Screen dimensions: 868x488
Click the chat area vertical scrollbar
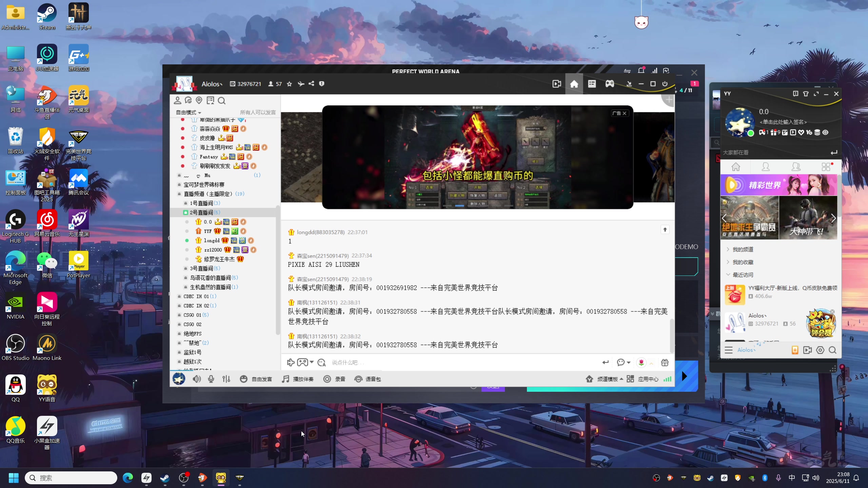click(x=672, y=335)
